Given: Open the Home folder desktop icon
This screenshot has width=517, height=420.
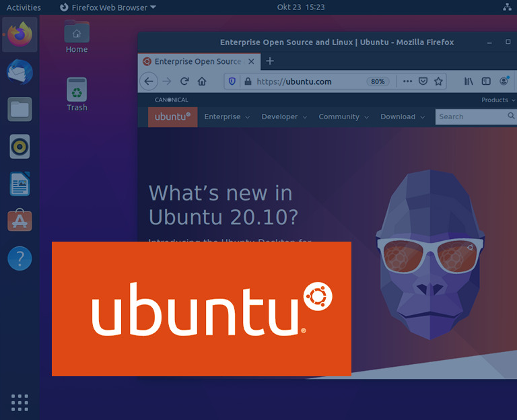Looking at the screenshot, I should 77,36.
